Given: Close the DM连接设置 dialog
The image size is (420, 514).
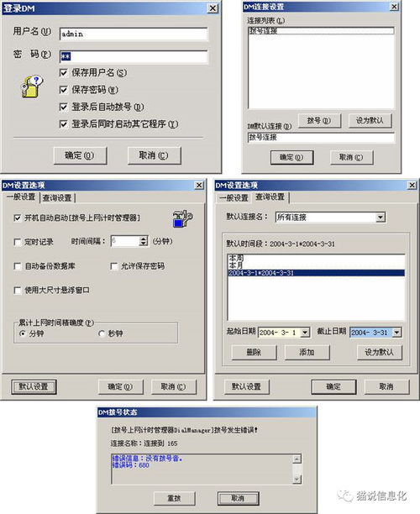Looking at the screenshot, I should [x=394, y=7].
